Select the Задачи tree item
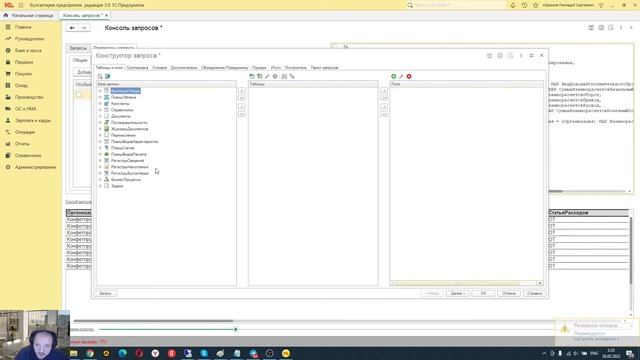Screen dimensions: 640x360 coord(117,186)
